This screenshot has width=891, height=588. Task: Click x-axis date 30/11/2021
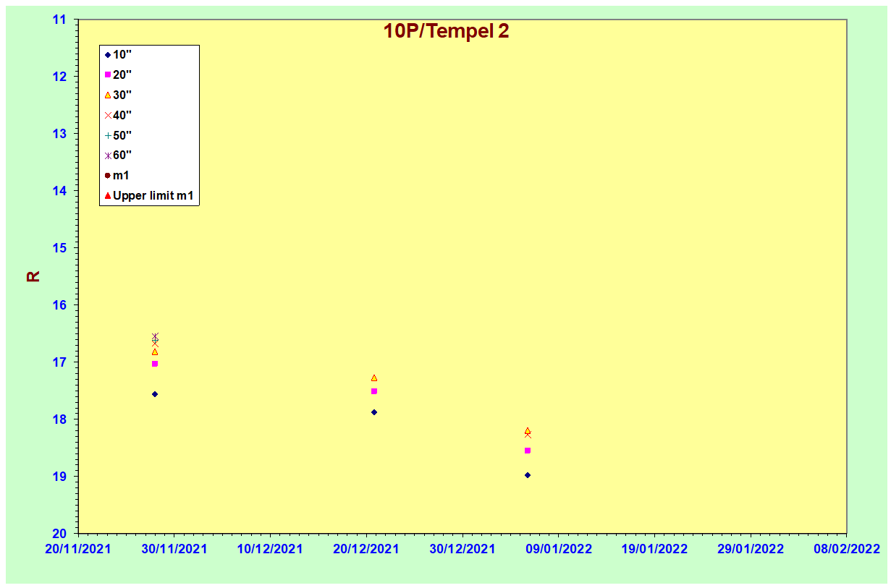pyautogui.click(x=174, y=549)
